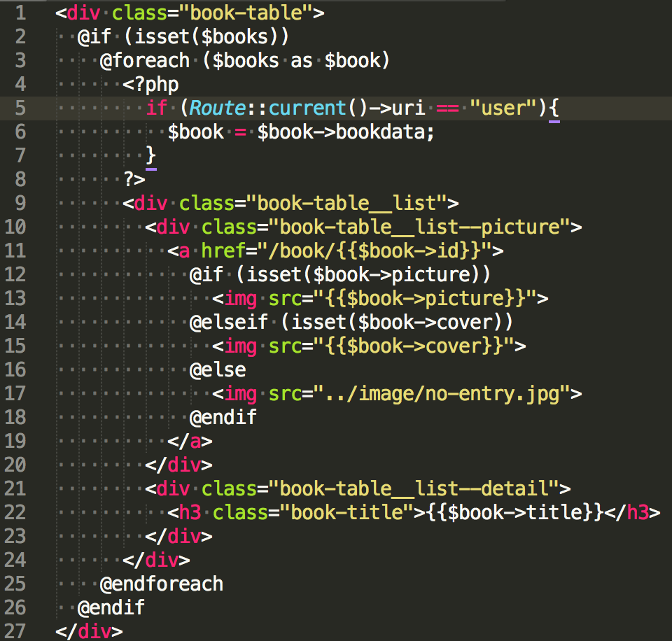The width and height of the screenshot is (672, 641).
Task: Click the "book-title" class value
Action: pos(346,512)
